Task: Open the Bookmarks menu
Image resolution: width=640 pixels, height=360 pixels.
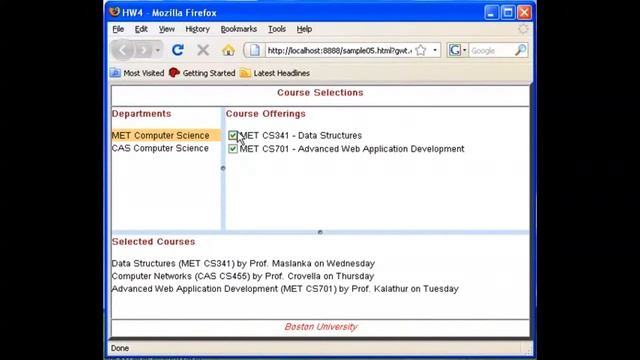Action: 239,29
